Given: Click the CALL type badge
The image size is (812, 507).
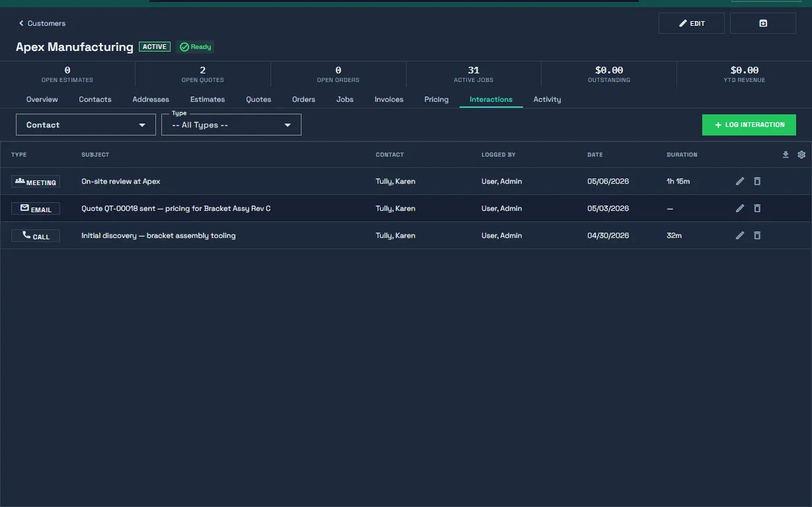Looking at the screenshot, I should [36, 236].
